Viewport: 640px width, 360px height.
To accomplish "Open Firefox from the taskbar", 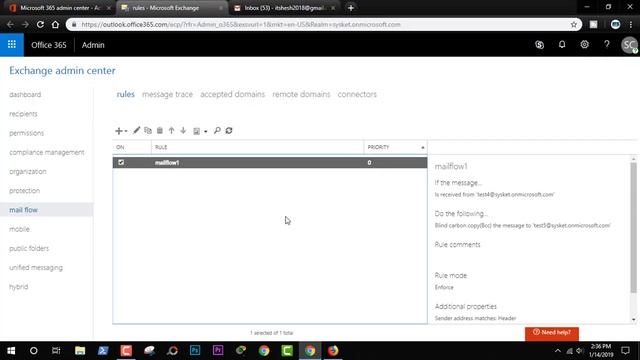I will pos(333,351).
